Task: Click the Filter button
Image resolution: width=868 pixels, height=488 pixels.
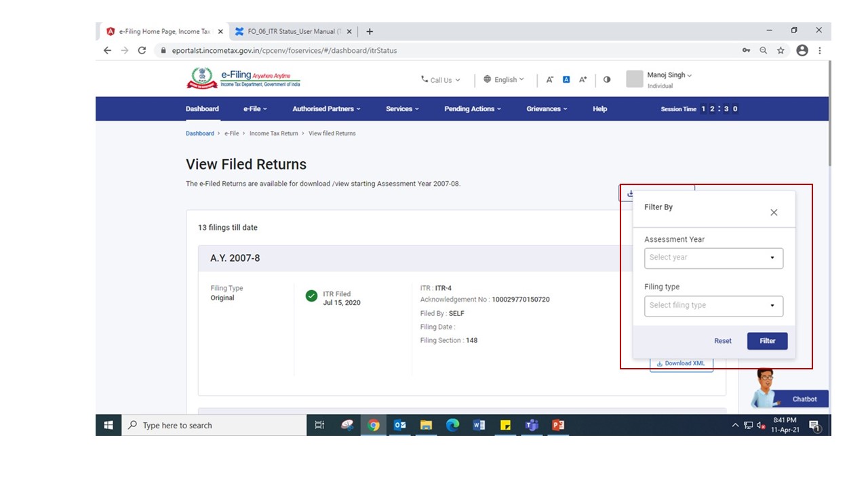Action: [767, 341]
